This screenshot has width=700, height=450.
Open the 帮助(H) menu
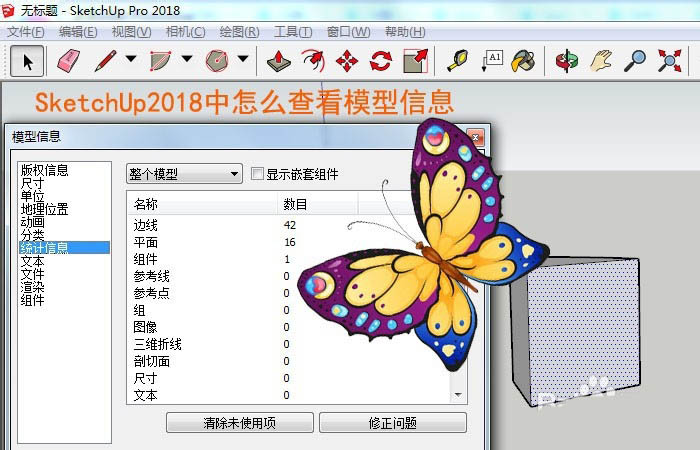[x=405, y=32]
